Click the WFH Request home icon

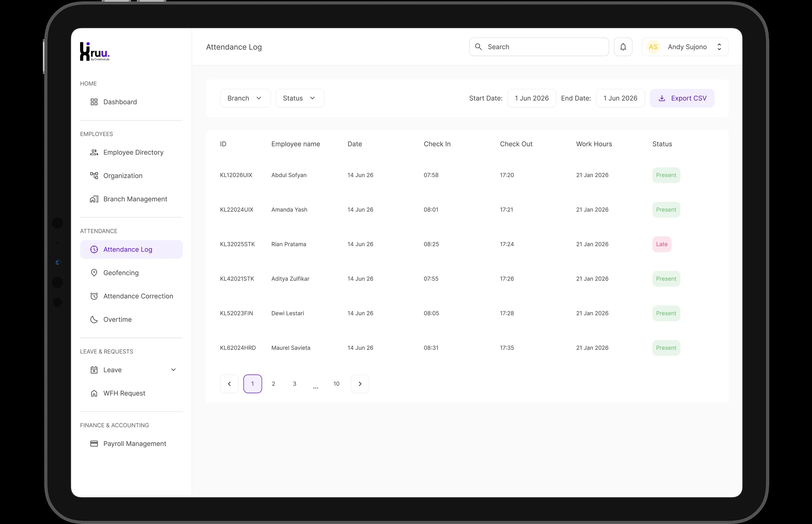94,393
